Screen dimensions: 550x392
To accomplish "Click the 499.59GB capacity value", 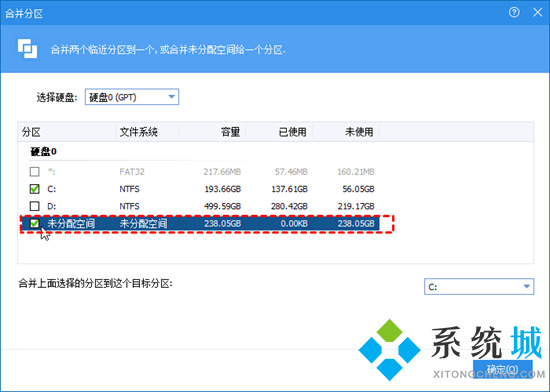I will pos(222,206).
